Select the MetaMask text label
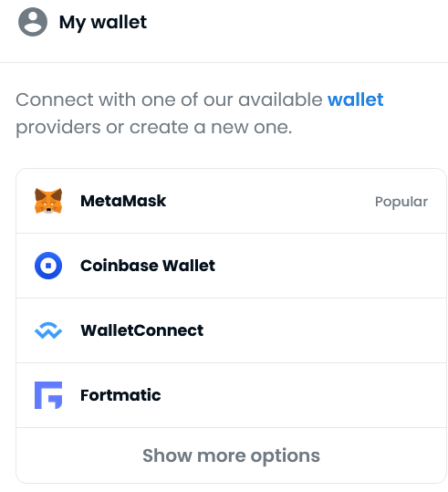This screenshot has width=448, height=492. tap(123, 201)
